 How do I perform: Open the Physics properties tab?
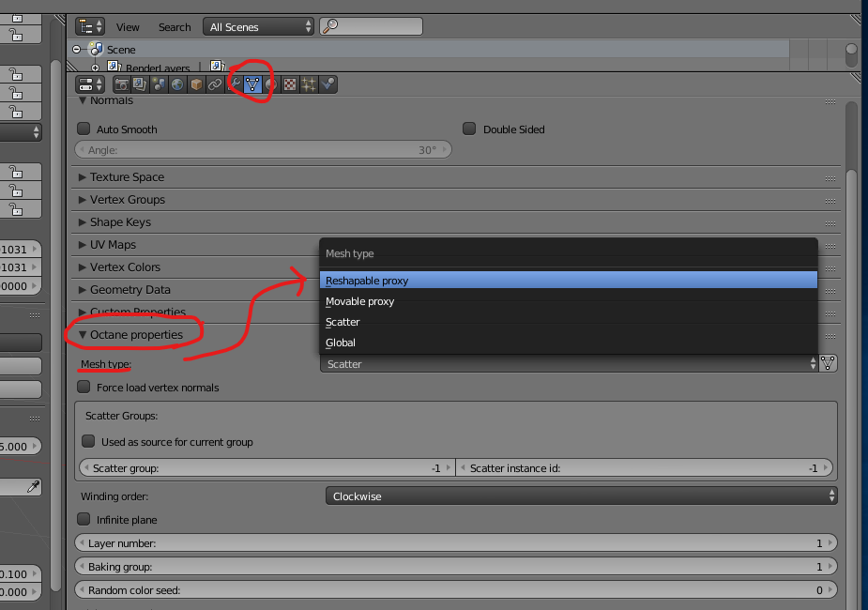327,84
